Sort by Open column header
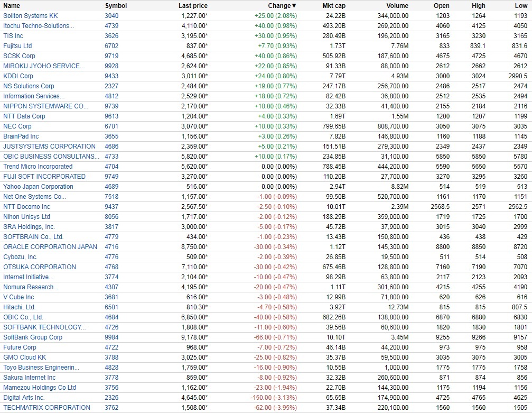 [442, 6]
